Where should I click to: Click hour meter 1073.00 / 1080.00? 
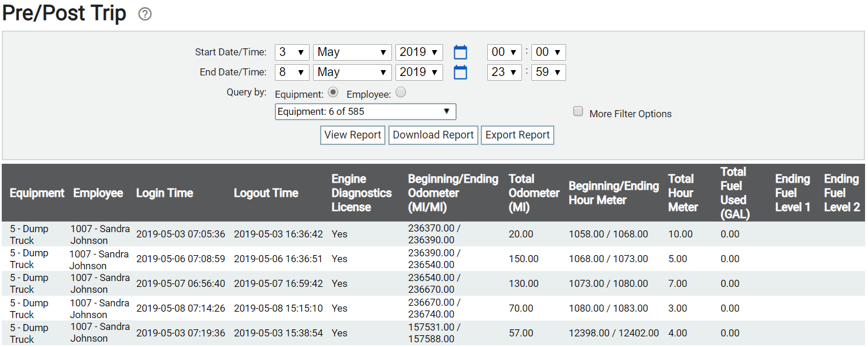click(608, 284)
